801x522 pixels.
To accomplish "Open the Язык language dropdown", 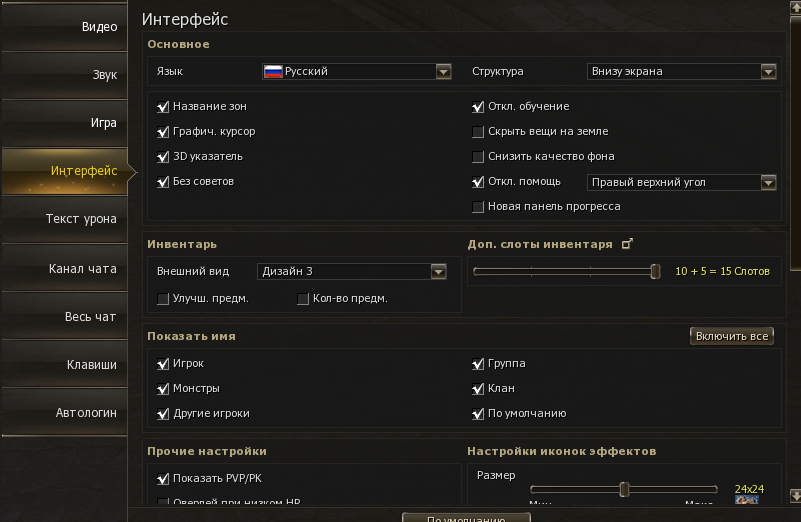I will [444, 71].
